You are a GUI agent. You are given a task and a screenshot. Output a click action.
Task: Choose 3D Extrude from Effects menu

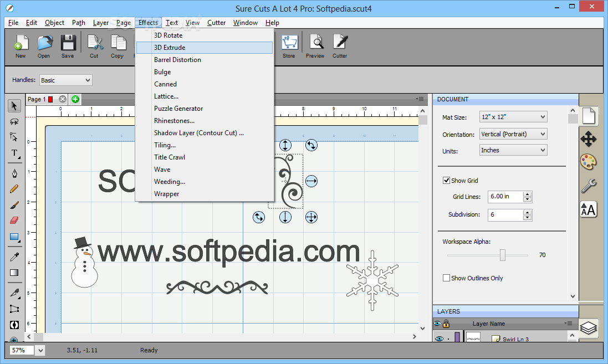point(205,47)
